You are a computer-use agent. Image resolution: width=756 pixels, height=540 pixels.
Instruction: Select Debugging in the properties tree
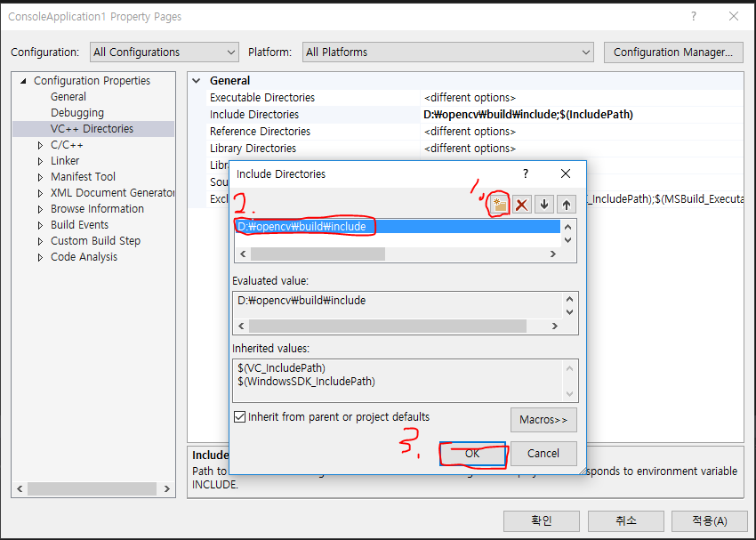pos(76,112)
